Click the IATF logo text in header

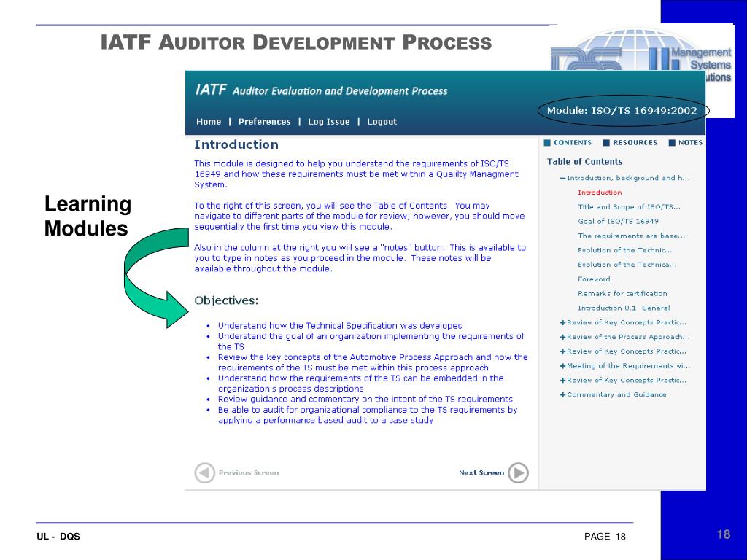point(211,90)
